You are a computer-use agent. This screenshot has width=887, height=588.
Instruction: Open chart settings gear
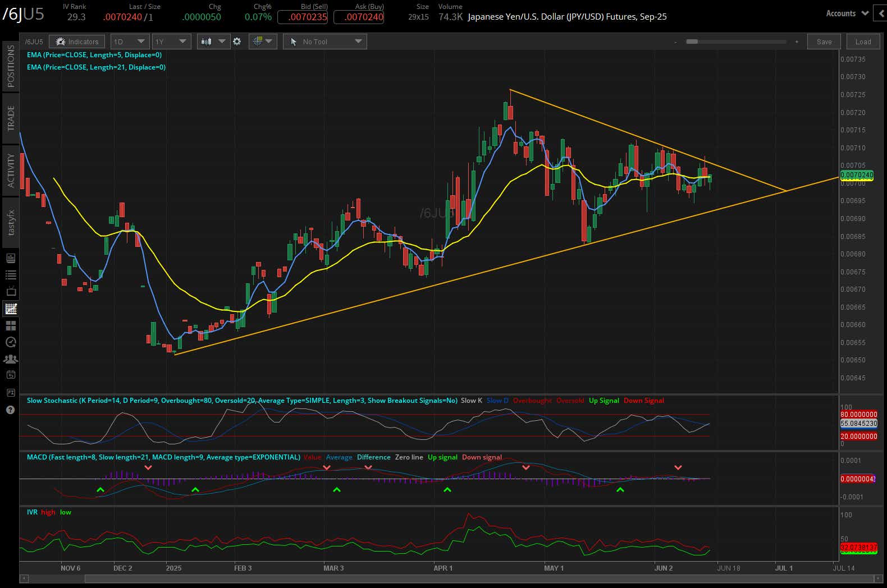(237, 42)
